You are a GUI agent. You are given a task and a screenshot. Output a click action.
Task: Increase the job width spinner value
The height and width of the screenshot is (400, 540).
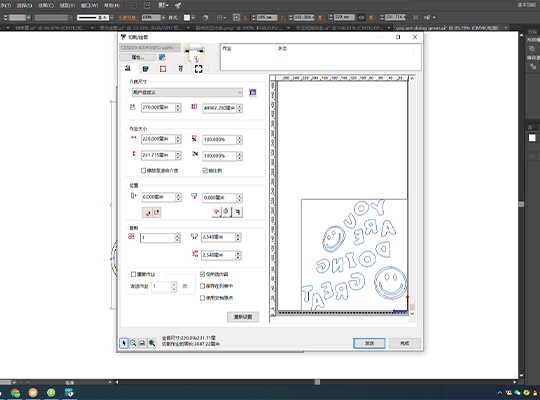pyautogui.click(x=178, y=137)
